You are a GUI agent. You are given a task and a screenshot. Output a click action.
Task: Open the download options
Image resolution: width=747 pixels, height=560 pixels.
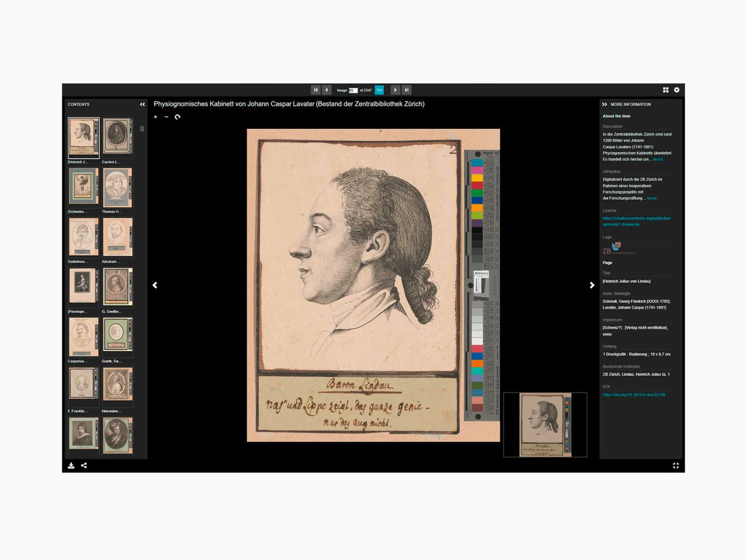(72, 465)
